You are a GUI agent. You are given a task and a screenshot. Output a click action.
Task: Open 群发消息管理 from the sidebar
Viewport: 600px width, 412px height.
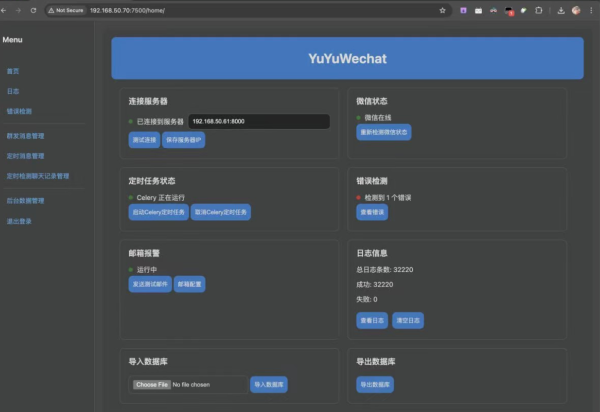click(x=26, y=134)
